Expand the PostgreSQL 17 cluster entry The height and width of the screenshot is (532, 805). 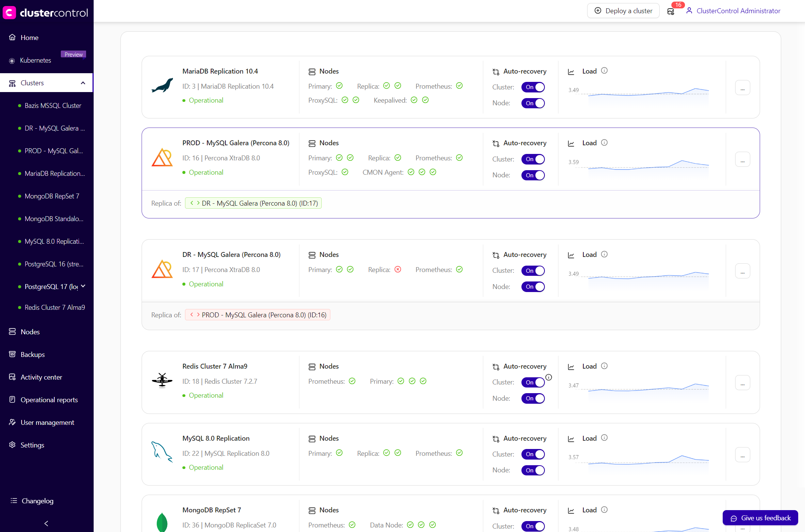pyautogui.click(x=83, y=286)
